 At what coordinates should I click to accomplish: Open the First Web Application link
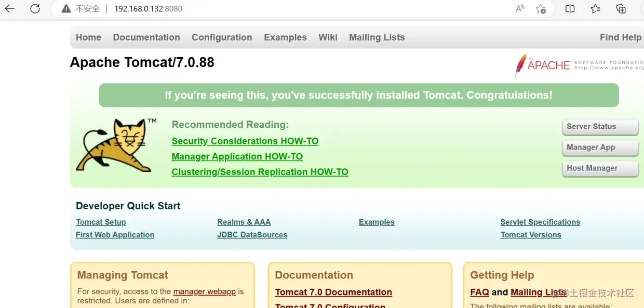coord(115,235)
